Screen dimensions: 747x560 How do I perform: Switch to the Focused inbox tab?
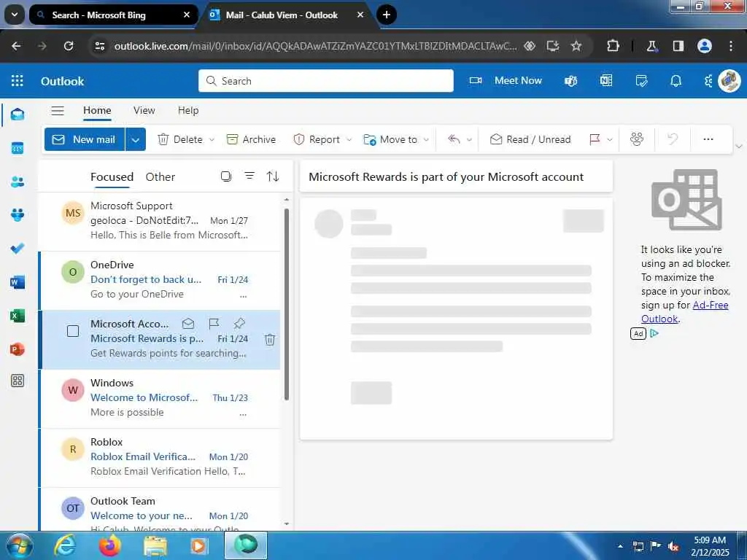click(x=112, y=176)
